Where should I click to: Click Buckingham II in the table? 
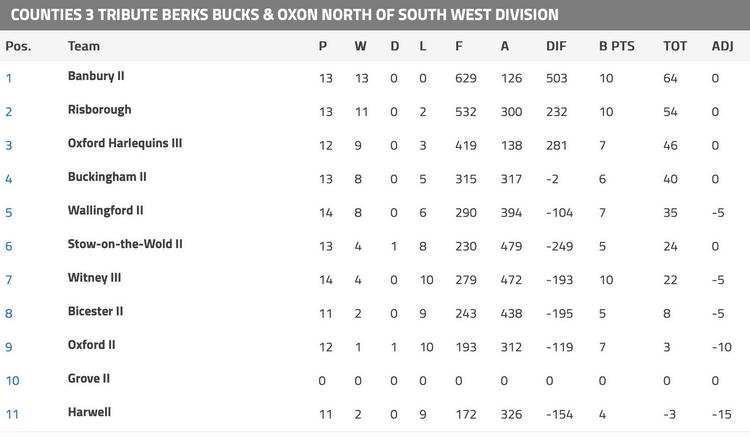[107, 177]
